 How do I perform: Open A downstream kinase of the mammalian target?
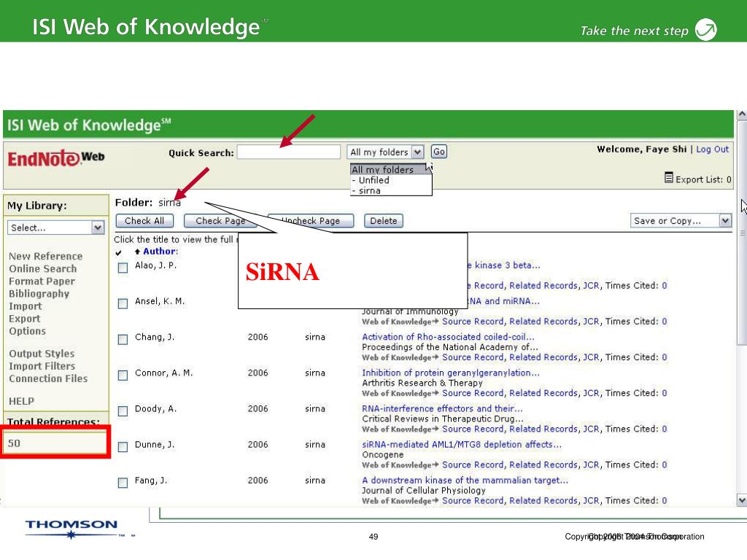click(465, 480)
